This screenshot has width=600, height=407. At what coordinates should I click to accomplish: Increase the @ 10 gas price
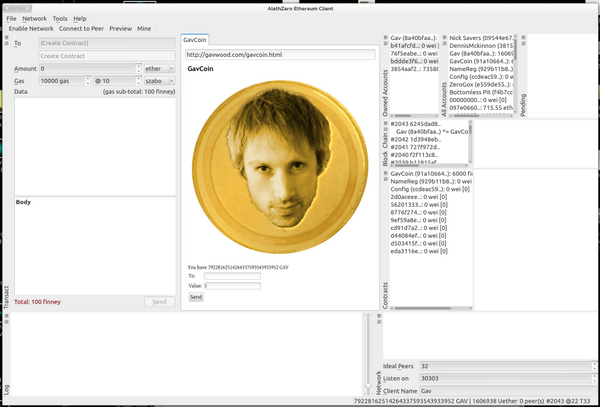point(139,79)
